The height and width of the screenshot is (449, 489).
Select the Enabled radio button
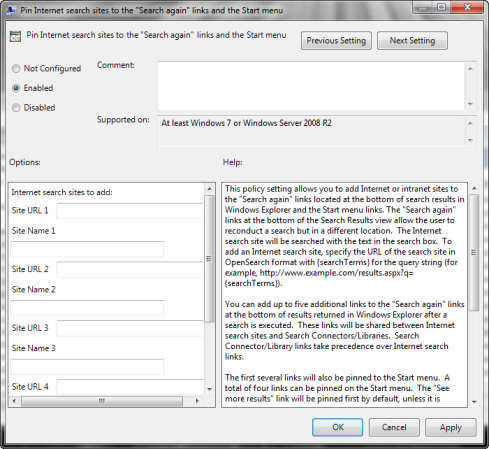click(x=16, y=88)
